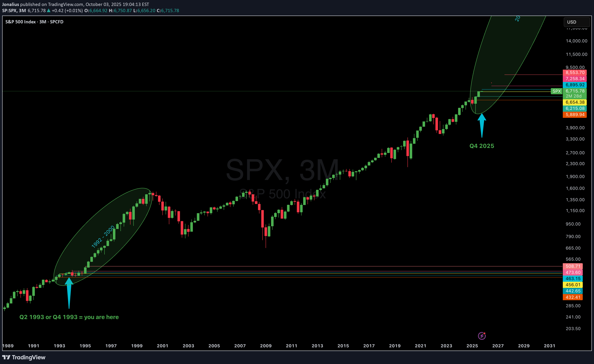Open the USD currency dropdown
This screenshot has width=594, height=364.
(576, 22)
